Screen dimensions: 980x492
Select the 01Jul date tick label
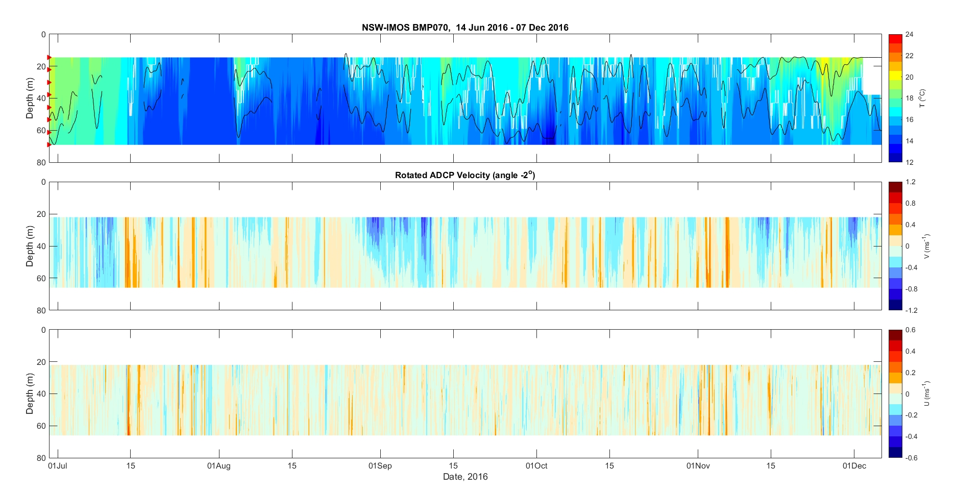(57, 465)
